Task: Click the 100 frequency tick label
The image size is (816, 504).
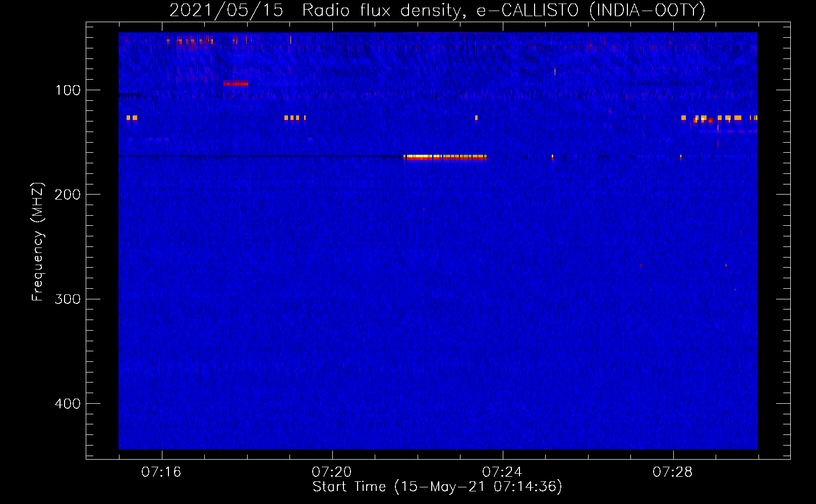Action: (68, 90)
